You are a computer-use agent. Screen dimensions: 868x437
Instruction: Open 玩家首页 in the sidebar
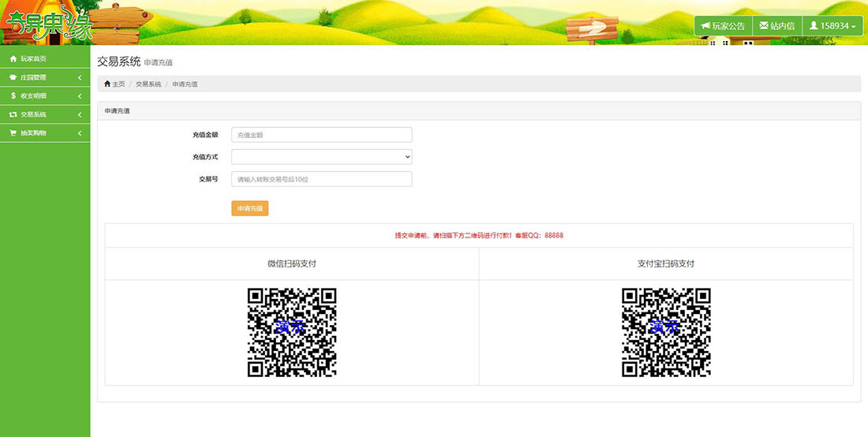tap(45, 58)
